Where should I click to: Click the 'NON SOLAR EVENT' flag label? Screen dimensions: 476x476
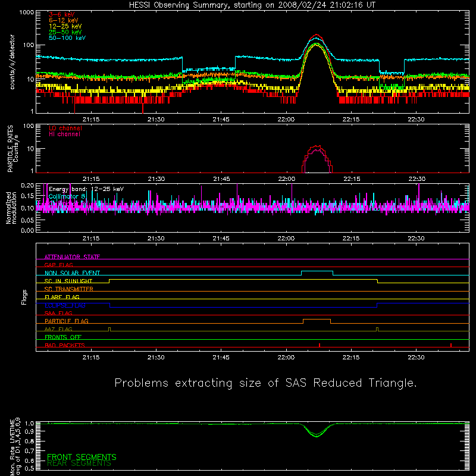[x=72, y=273]
